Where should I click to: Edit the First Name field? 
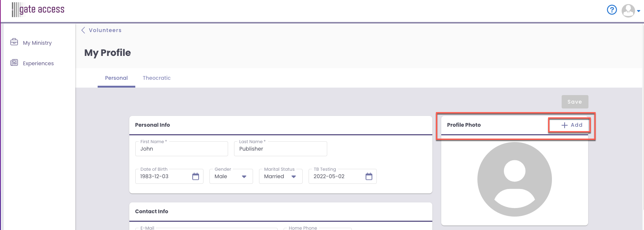pos(181,149)
